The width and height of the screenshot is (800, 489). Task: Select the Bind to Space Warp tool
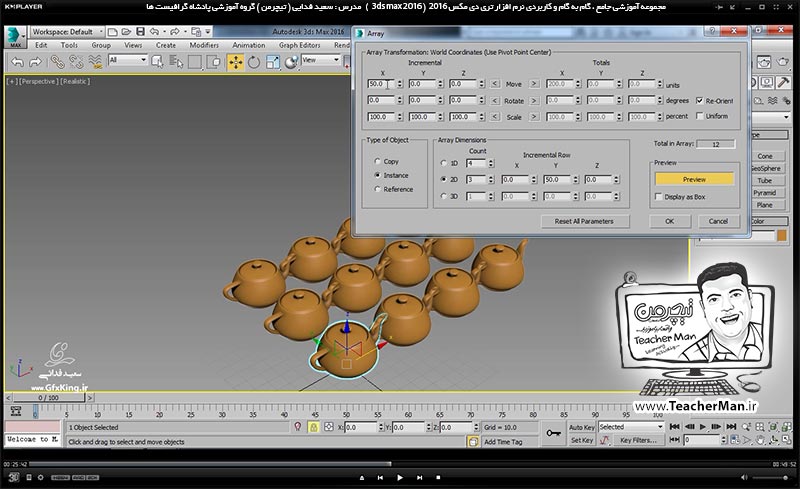pyautogui.click(x=95, y=63)
